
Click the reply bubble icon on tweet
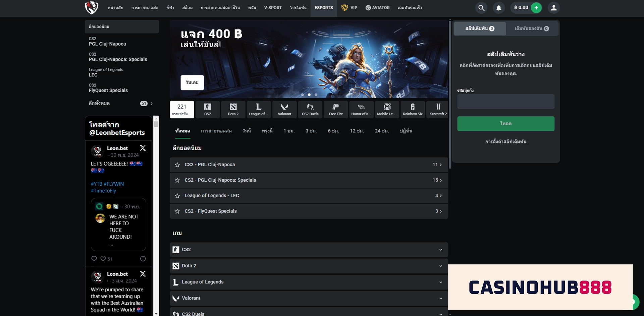click(94, 258)
